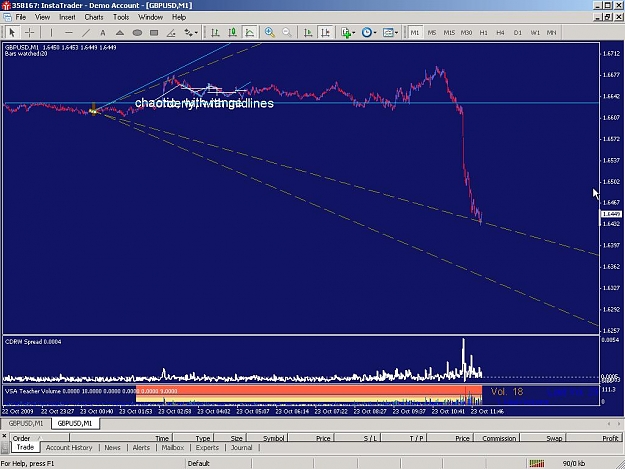Sort orders by Size column header

coord(231,438)
